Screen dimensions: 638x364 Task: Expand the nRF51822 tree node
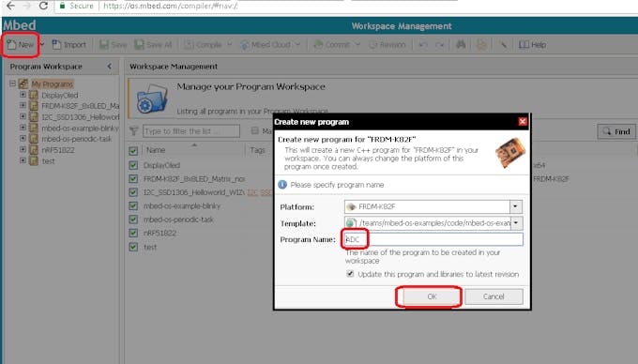(23, 149)
